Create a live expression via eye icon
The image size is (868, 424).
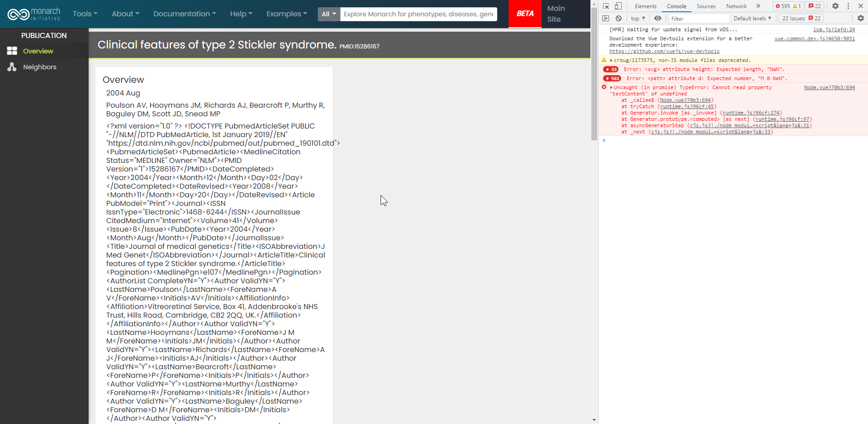click(658, 18)
